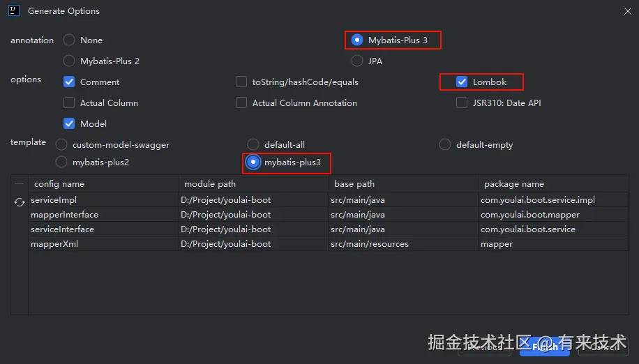
Task: Select the mybatis-plus2 template
Action: [61, 162]
